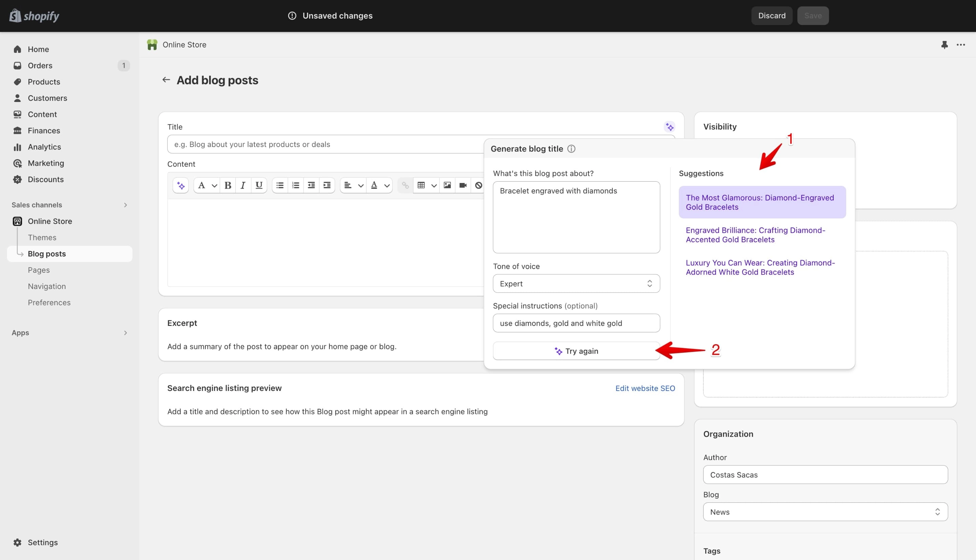Open the text formatting A dropdown
The height and width of the screenshot is (560, 976).
click(x=207, y=186)
